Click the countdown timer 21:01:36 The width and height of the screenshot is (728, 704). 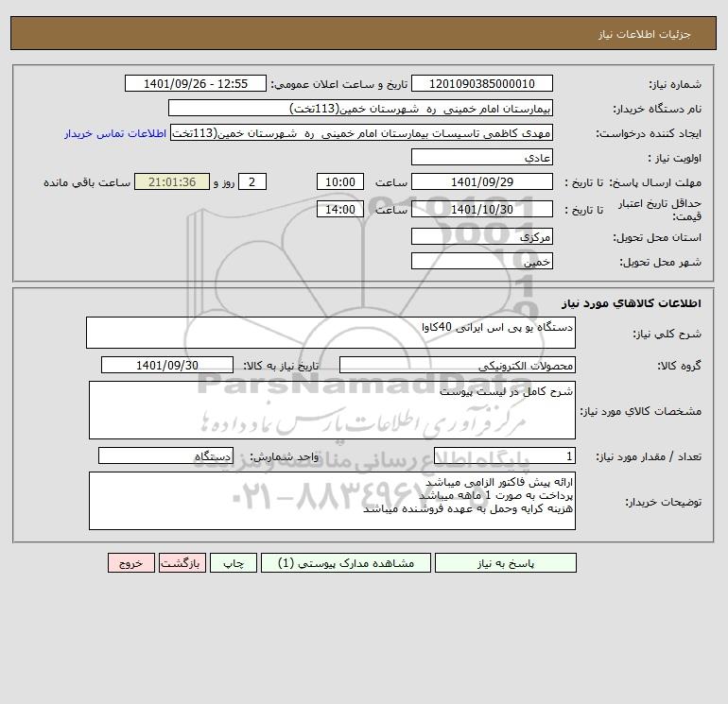pos(172,182)
